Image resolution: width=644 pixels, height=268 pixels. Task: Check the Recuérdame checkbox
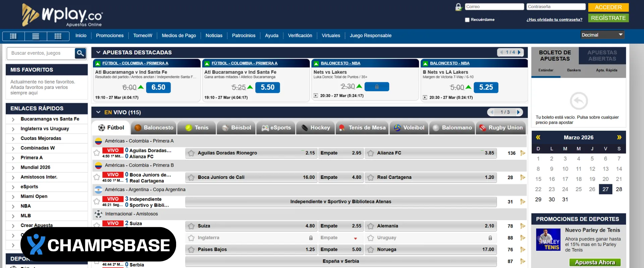pos(467,20)
